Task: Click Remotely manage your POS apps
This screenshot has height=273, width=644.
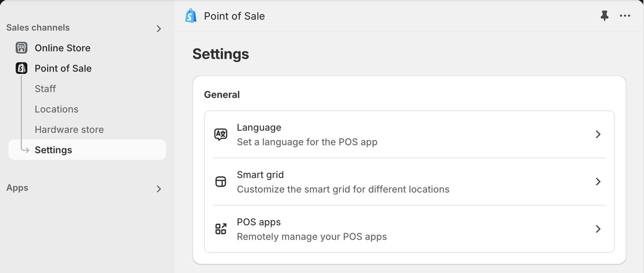Action: click(x=312, y=236)
